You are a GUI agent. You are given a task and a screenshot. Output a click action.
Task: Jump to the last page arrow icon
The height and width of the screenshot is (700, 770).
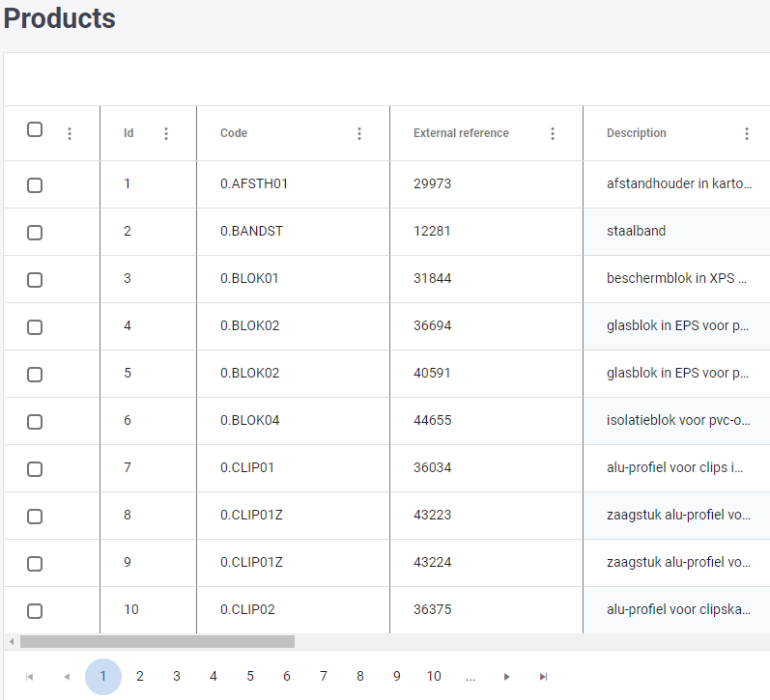pos(544,677)
